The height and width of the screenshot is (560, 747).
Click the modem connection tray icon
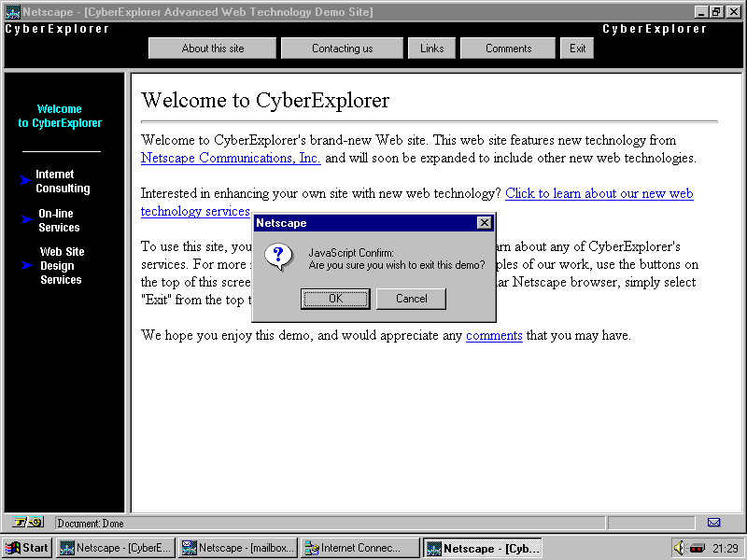pyautogui.click(x=697, y=548)
